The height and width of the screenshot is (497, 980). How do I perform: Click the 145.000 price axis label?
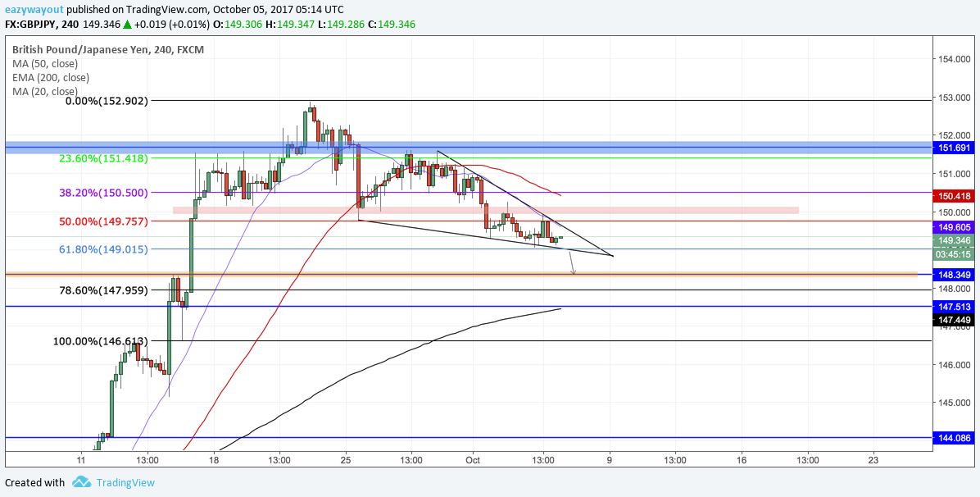955,404
